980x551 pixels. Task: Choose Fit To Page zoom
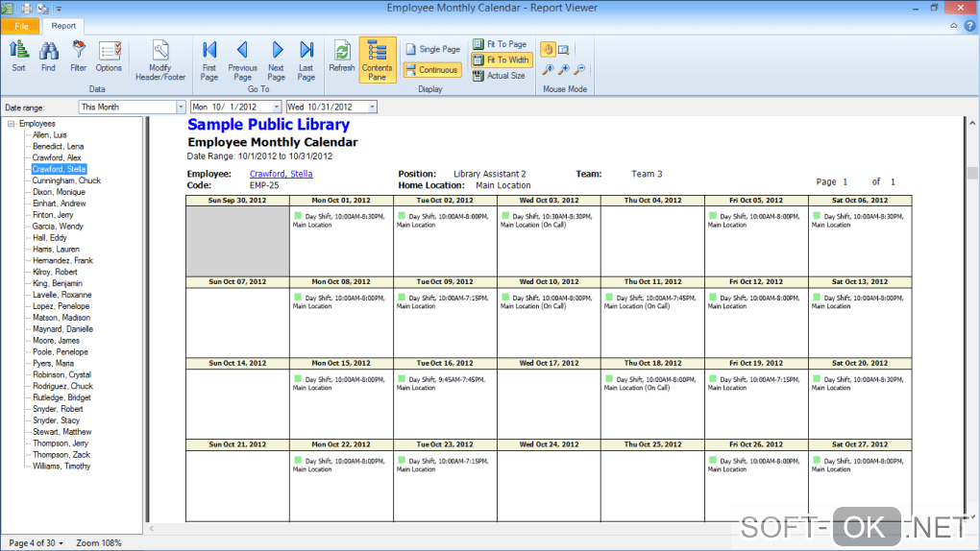point(500,44)
